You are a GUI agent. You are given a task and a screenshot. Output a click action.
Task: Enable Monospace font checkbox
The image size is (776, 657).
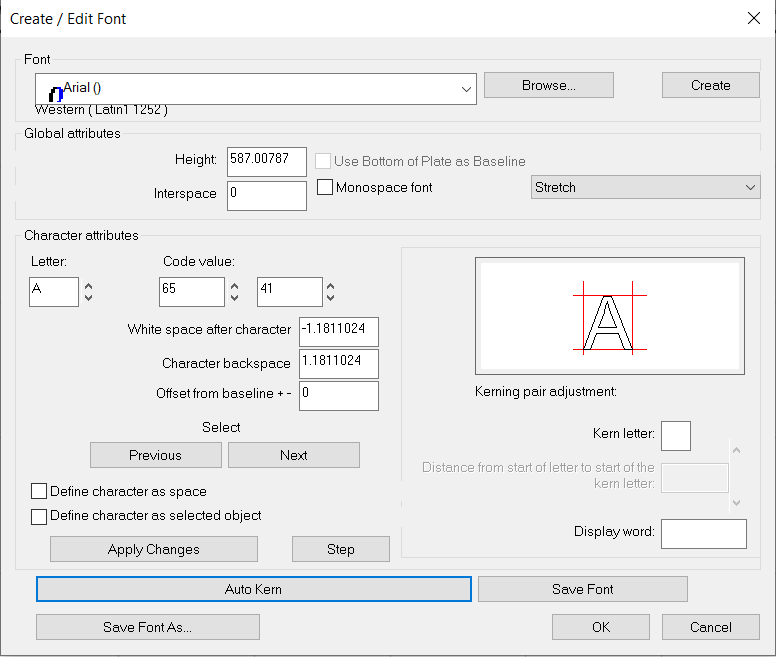(x=325, y=187)
